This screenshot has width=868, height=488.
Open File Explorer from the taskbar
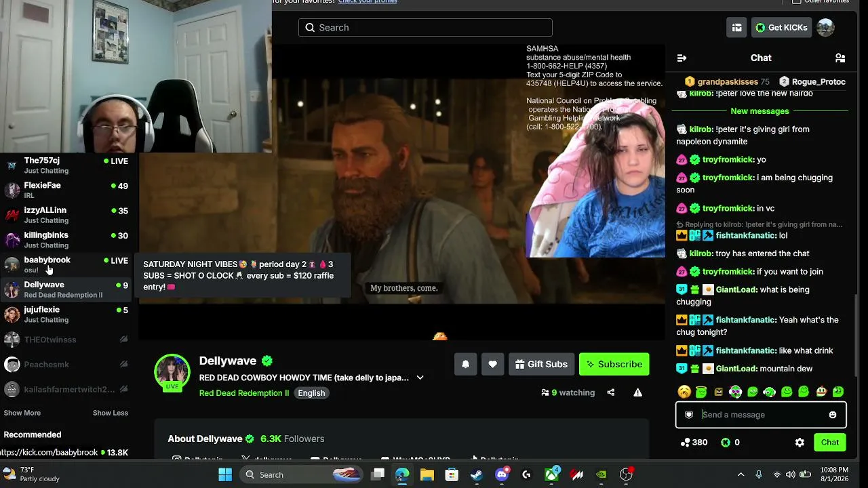click(427, 474)
